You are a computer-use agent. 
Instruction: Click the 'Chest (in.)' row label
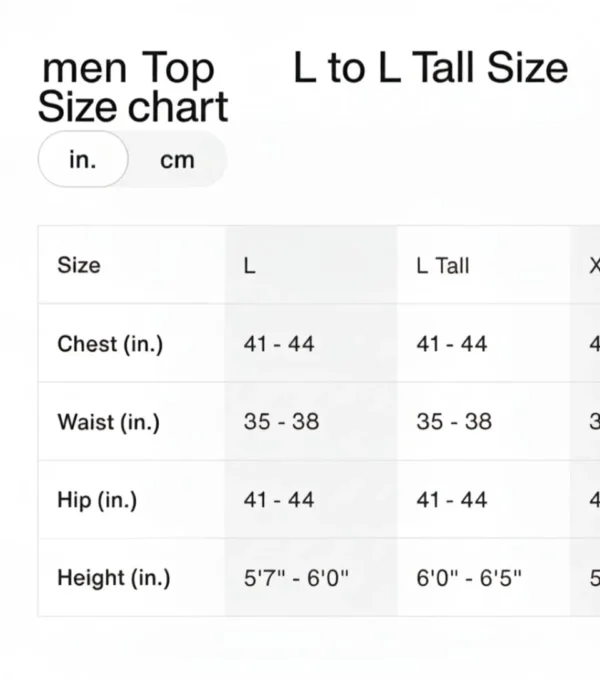pyautogui.click(x=110, y=344)
